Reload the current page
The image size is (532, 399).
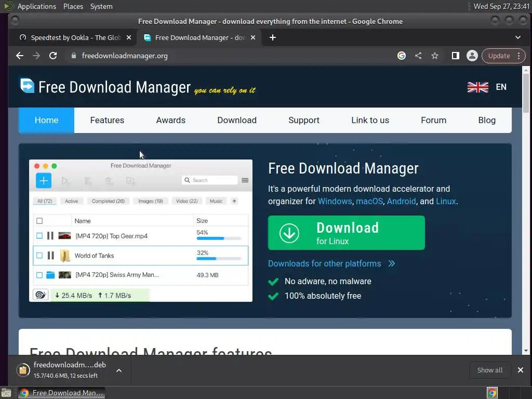53,56
